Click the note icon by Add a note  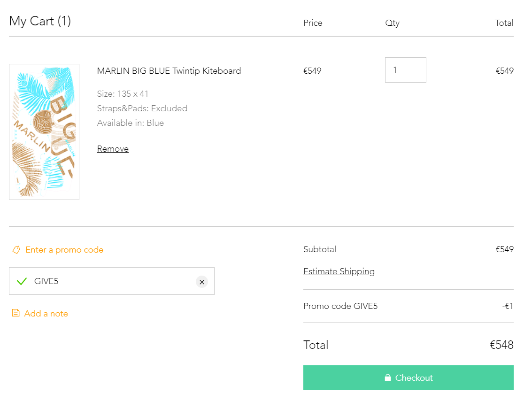[16, 313]
